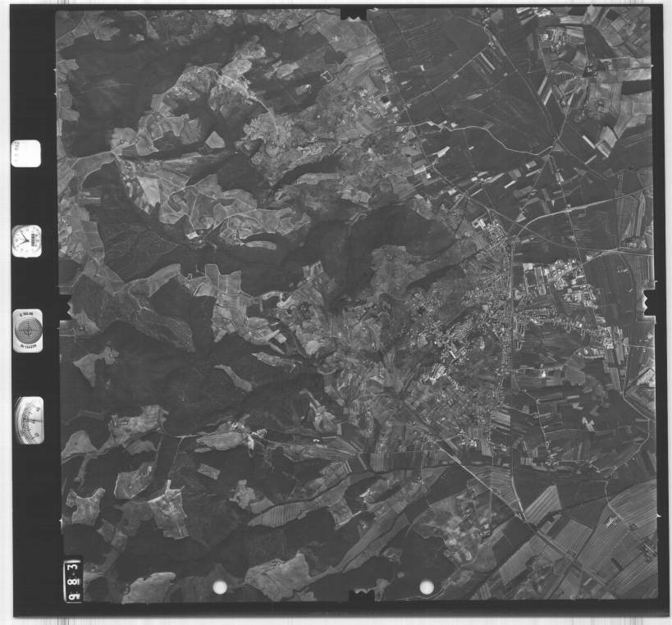Screen dimensions: 672x625
Task: Click the right-edge fiducial notch
Action: (649, 302)
